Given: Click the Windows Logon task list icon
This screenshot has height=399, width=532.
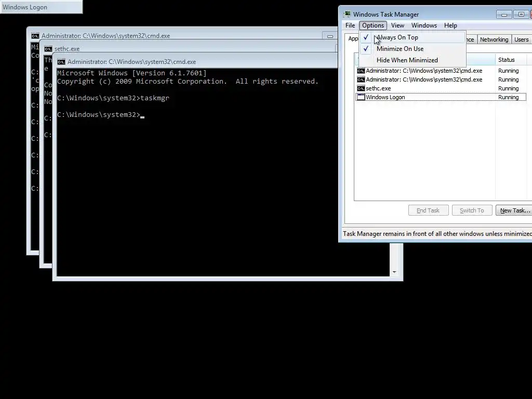Looking at the screenshot, I should click(361, 97).
